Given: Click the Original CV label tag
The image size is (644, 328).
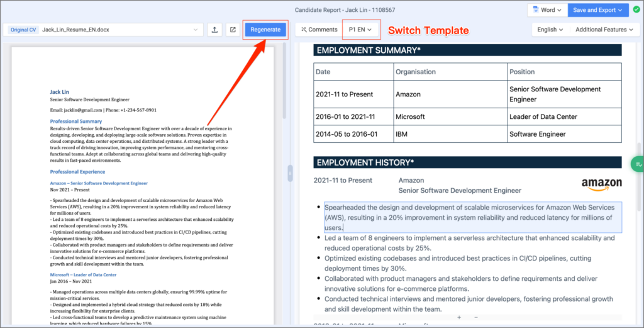Looking at the screenshot, I should click(23, 30).
